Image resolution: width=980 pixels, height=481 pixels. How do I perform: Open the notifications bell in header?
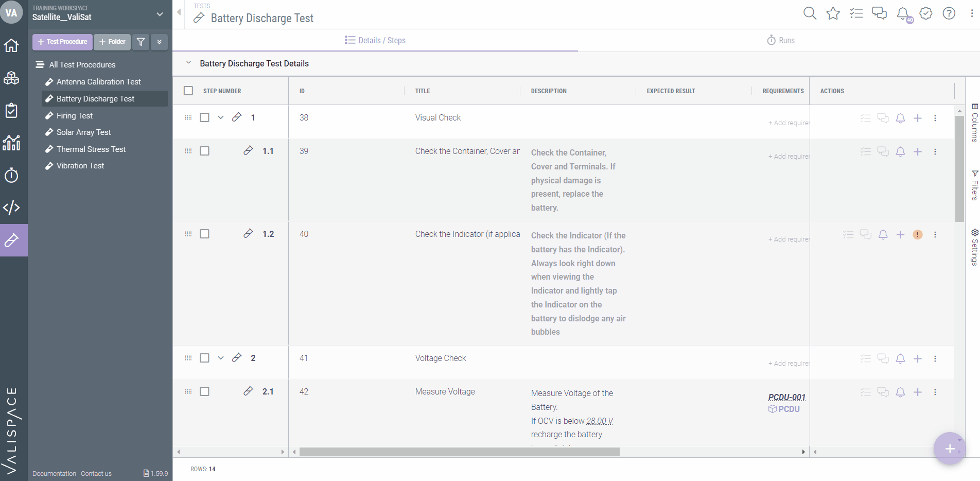[903, 13]
